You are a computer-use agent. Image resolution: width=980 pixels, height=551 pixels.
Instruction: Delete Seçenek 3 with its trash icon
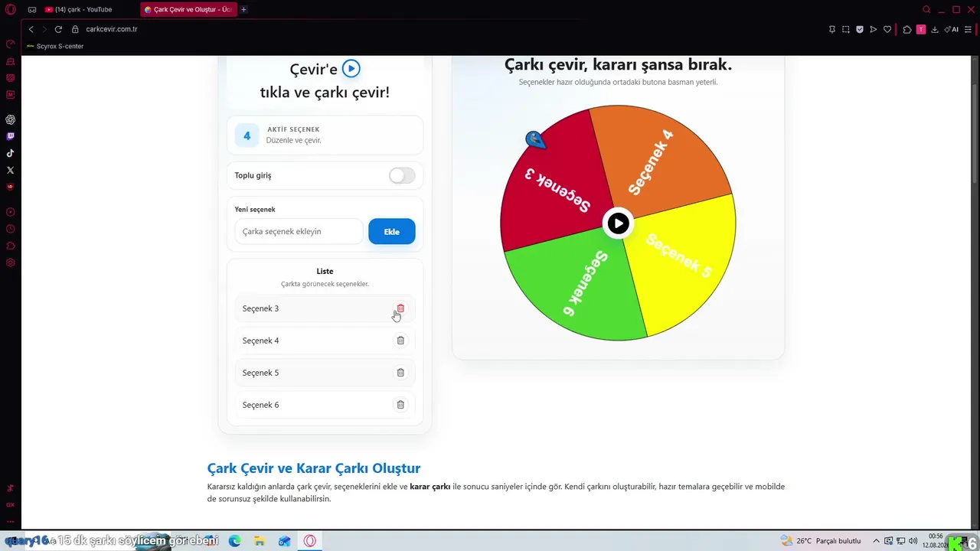pos(400,308)
